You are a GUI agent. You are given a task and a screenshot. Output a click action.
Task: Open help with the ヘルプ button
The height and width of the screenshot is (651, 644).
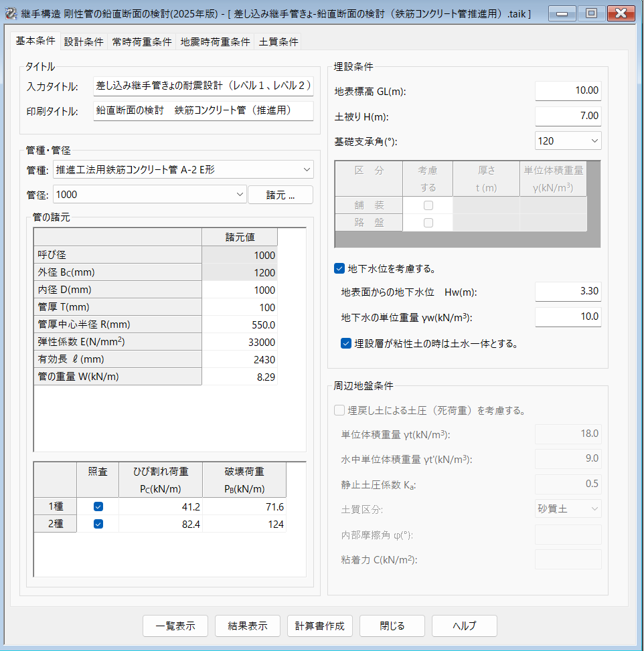point(464,626)
